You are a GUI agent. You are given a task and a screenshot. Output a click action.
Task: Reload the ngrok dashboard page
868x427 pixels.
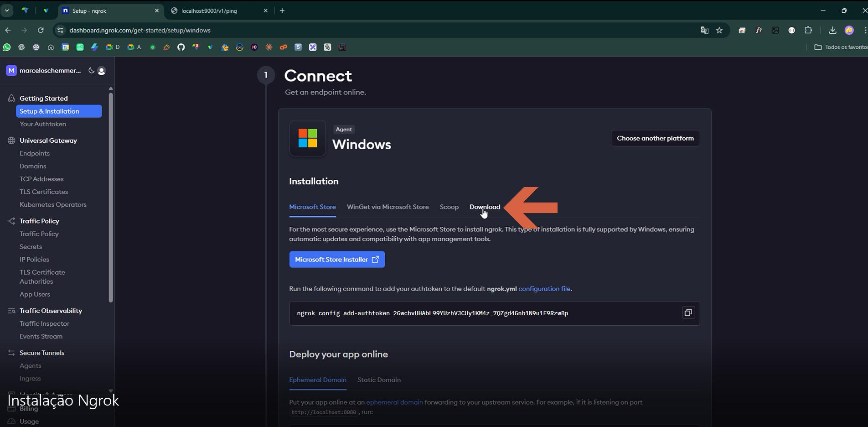tap(41, 30)
